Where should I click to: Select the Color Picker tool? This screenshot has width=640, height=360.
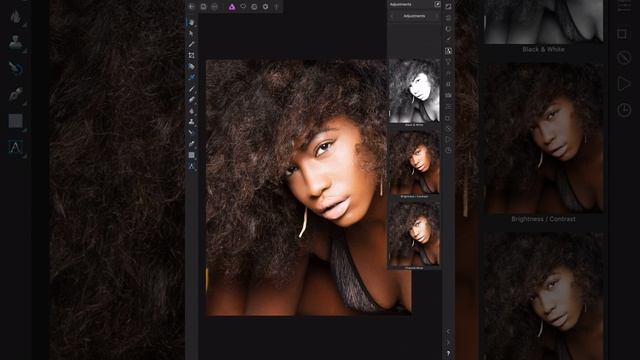click(x=191, y=44)
